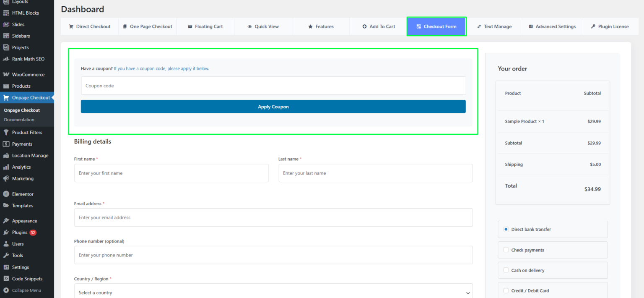The height and width of the screenshot is (298, 644).
Task: Click the Product Filters funnel icon
Action: pyautogui.click(x=6, y=133)
